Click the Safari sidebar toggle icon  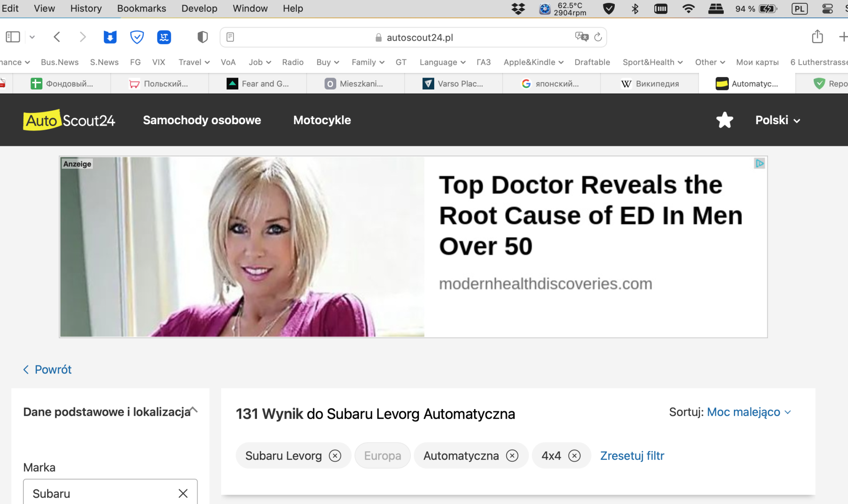(13, 37)
